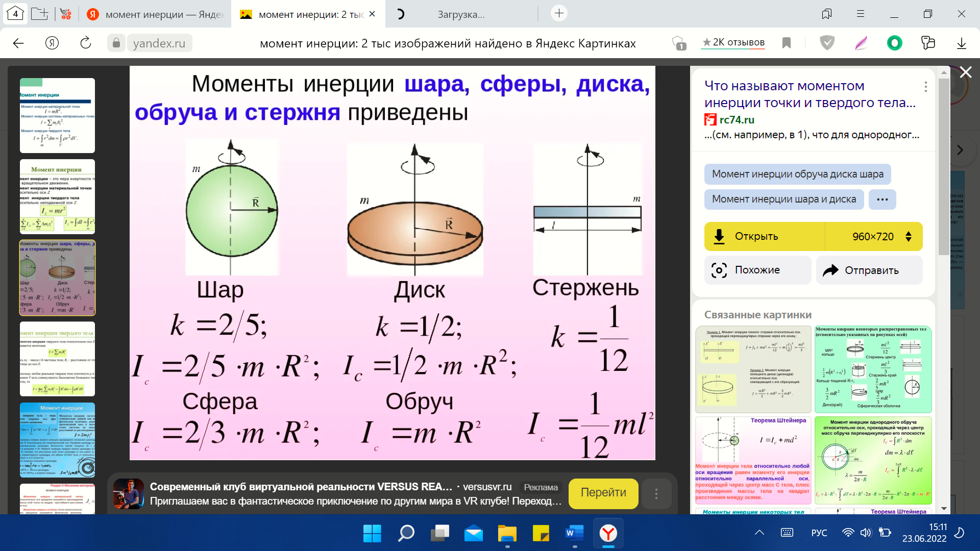Open File Explorer from the taskbar
Screen dimensions: 980x551
[x=507, y=533]
